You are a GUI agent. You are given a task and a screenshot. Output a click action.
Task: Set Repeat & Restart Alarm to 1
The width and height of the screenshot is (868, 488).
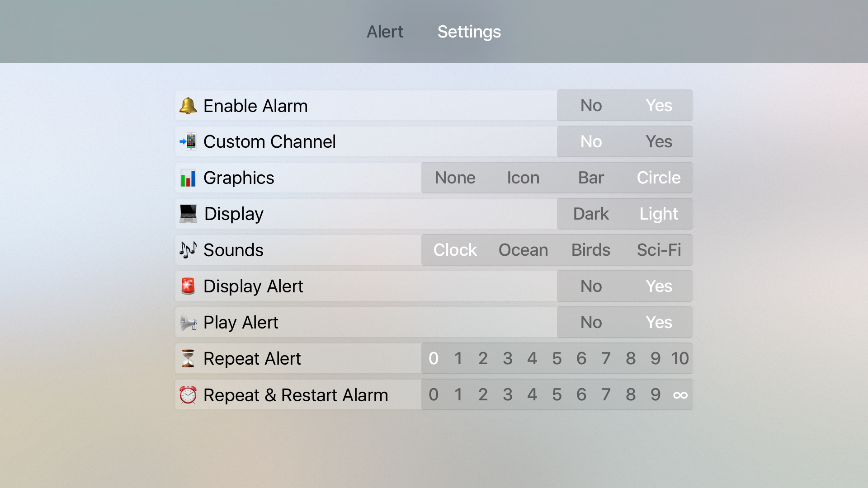(x=458, y=394)
